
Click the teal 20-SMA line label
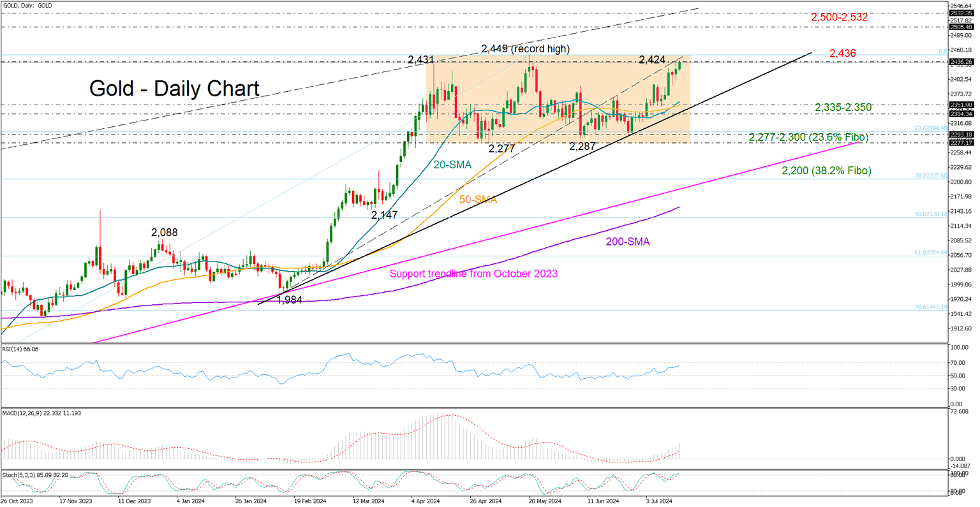click(452, 165)
